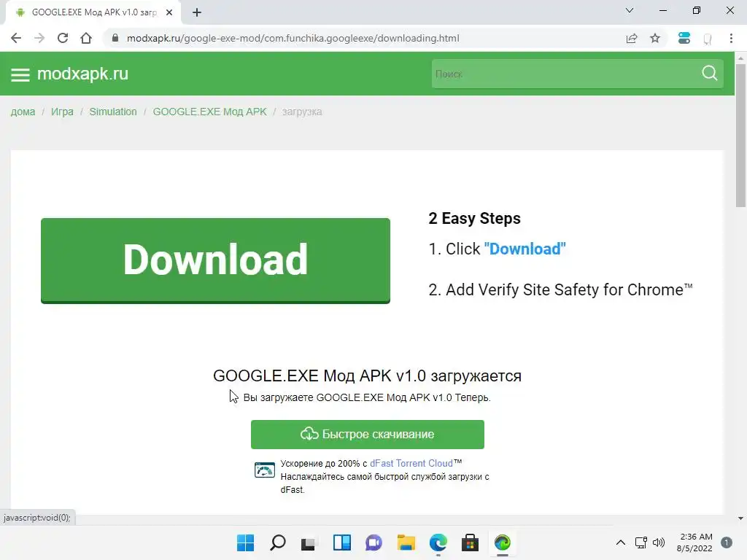
Task: Click the browser forward arrow
Action: pyautogui.click(x=39, y=38)
